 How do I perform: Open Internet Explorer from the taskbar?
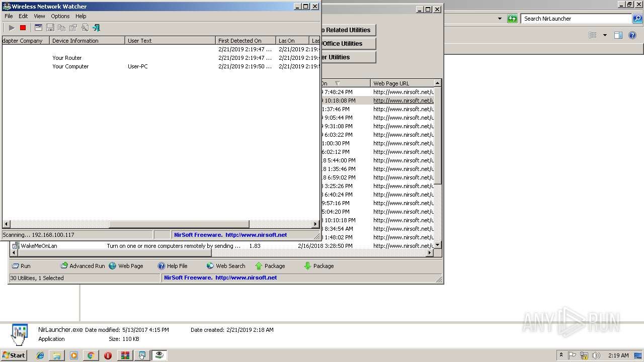tap(40, 355)
